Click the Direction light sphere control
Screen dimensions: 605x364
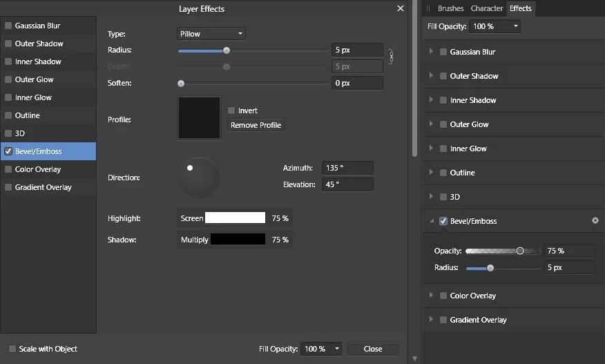199,178
